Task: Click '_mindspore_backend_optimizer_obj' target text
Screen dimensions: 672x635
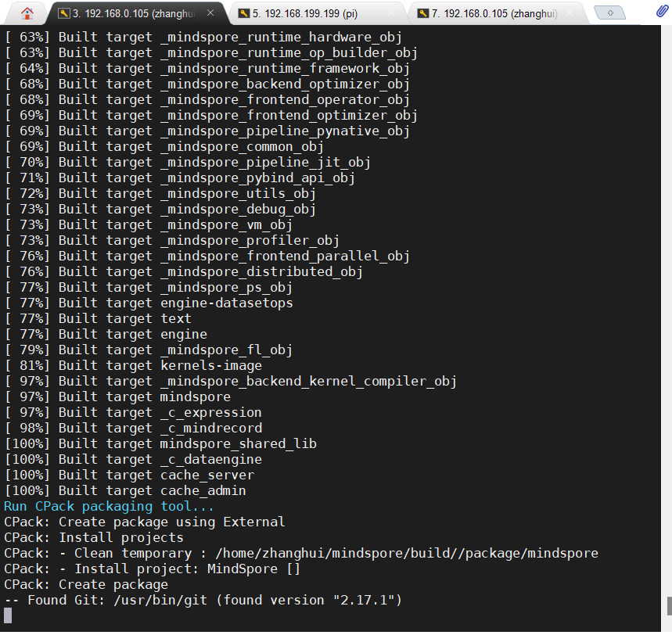Action: coord(286,84)
